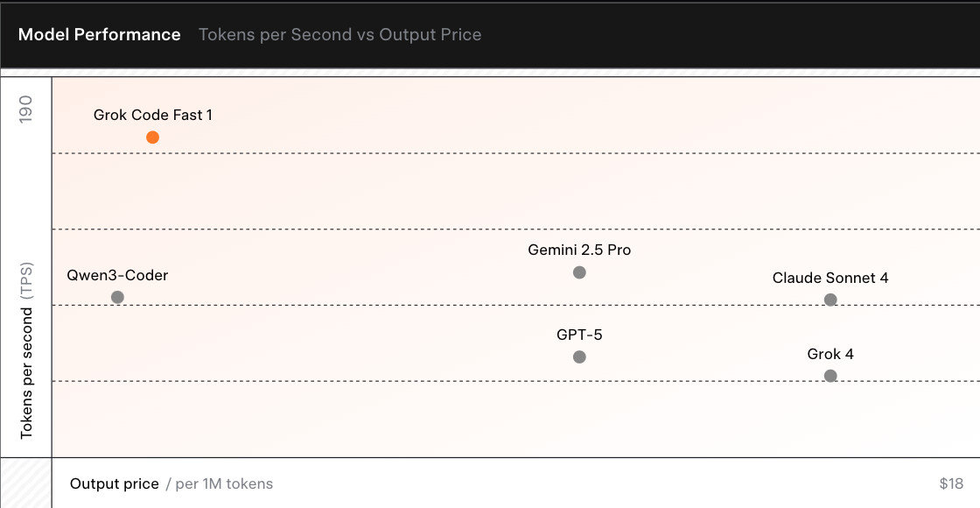Viewport: 980px width, 508px height.
Task: Select the Gemini 2.5 Pro data point
Action: (x=579, y=272)
